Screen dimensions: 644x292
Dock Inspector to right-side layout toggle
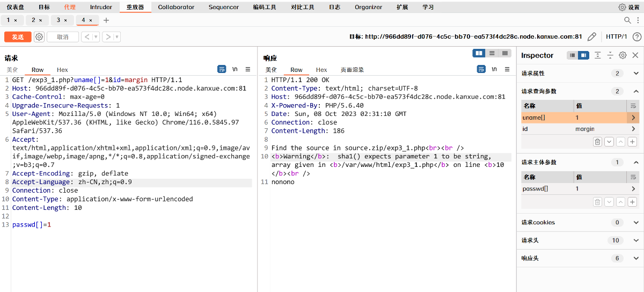click(583, 55)
